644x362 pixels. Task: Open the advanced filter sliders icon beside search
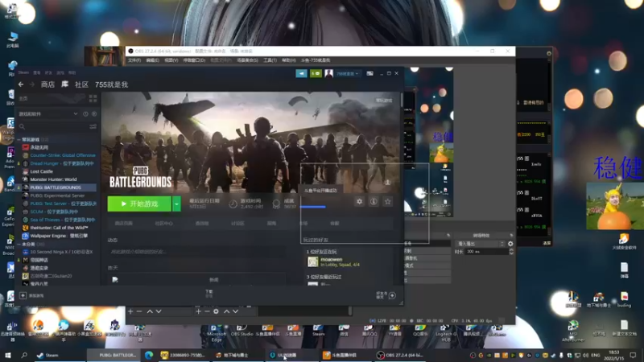click(93, 127)
